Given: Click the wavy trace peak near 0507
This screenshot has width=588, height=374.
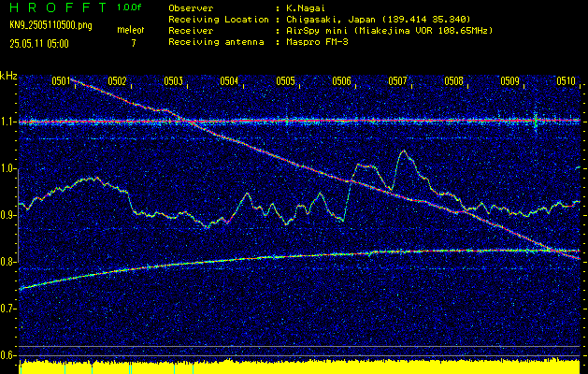Looking at the screenshot, I should [404, 151].
